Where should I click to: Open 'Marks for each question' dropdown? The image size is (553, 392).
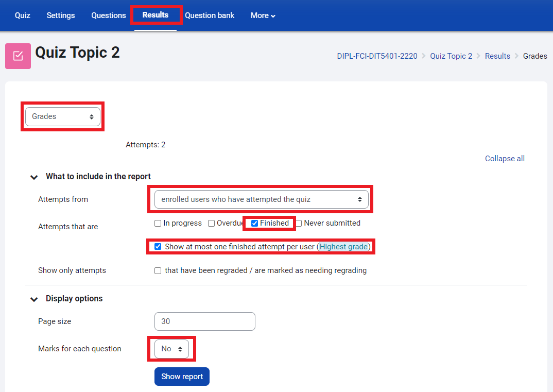click(172, 349)
